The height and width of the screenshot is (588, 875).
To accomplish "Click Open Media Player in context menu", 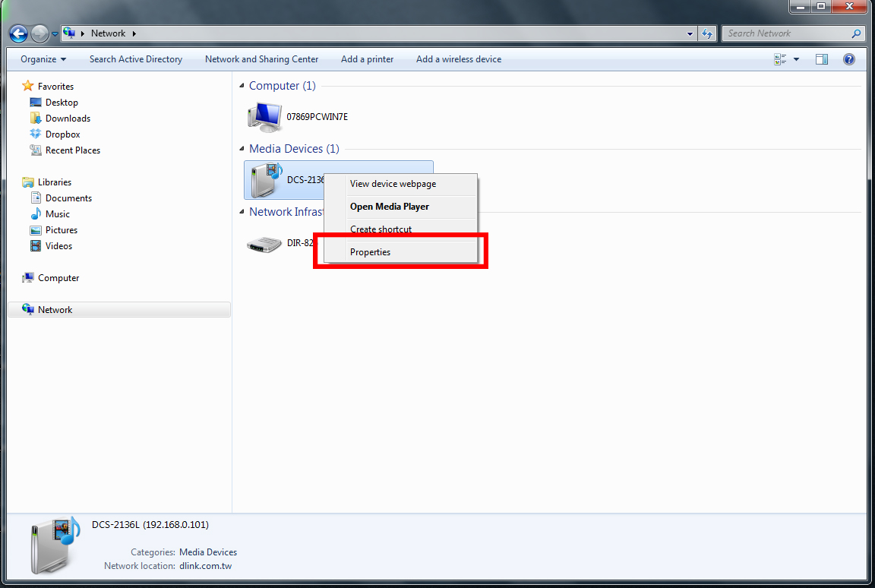I will tap(389, 207).
